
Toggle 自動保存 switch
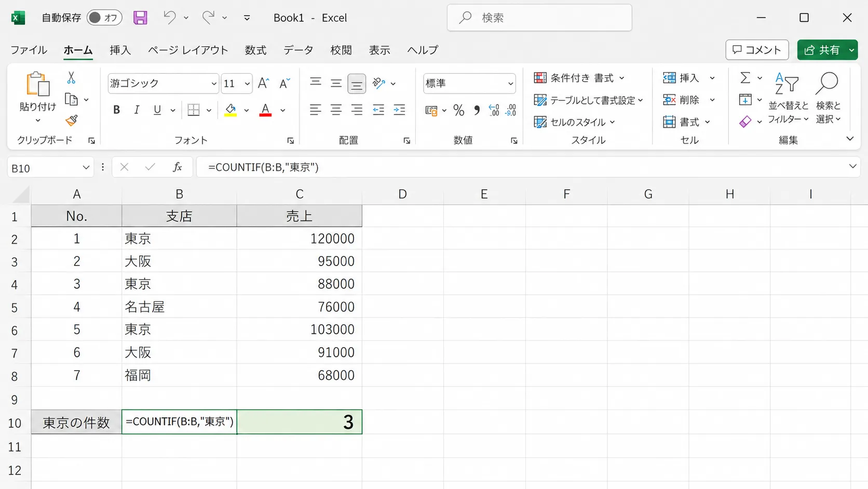click(104, 18)
